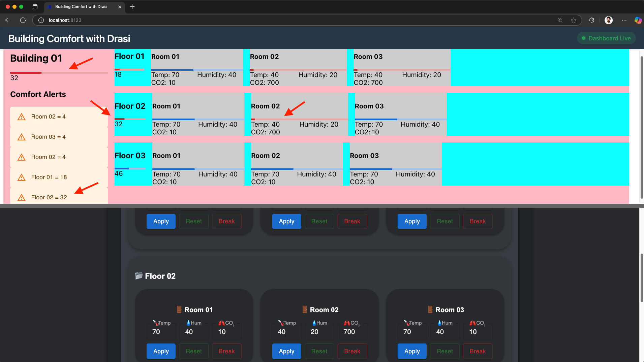The image size is (644, 362).
Task: Toggle the Dashboard Live status indicator
Action: click(x=606, y=38)
